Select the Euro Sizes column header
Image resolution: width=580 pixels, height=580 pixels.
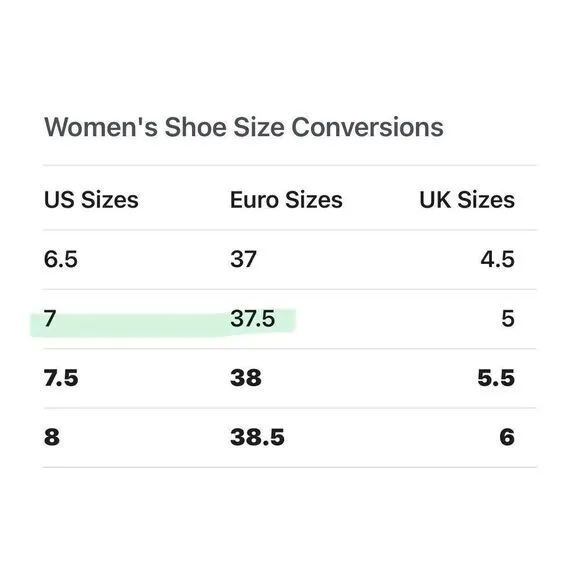point(286,200)
